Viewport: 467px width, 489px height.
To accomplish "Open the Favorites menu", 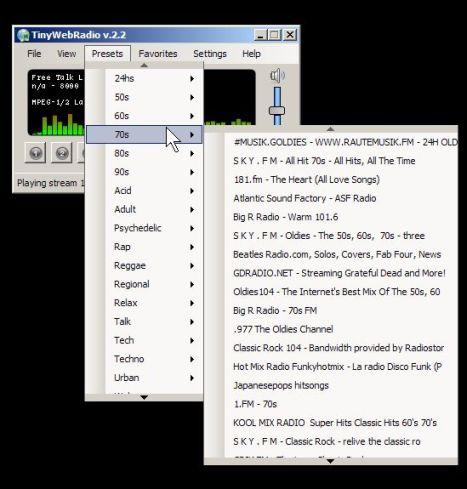I will pyautogui.click(x=158, y=54).
